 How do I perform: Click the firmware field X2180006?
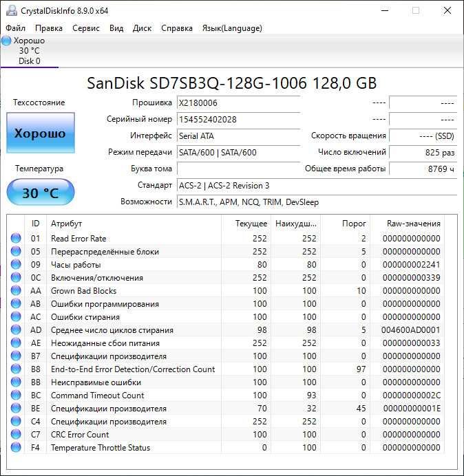pos(238,103)
